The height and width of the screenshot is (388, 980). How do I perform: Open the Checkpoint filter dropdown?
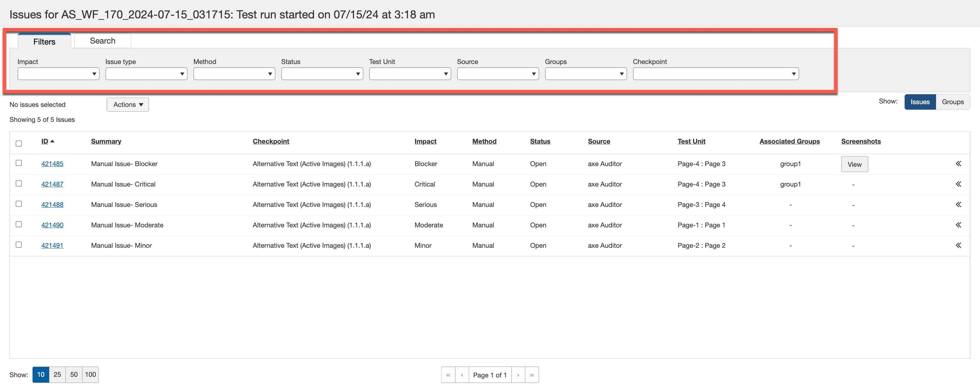715,73
